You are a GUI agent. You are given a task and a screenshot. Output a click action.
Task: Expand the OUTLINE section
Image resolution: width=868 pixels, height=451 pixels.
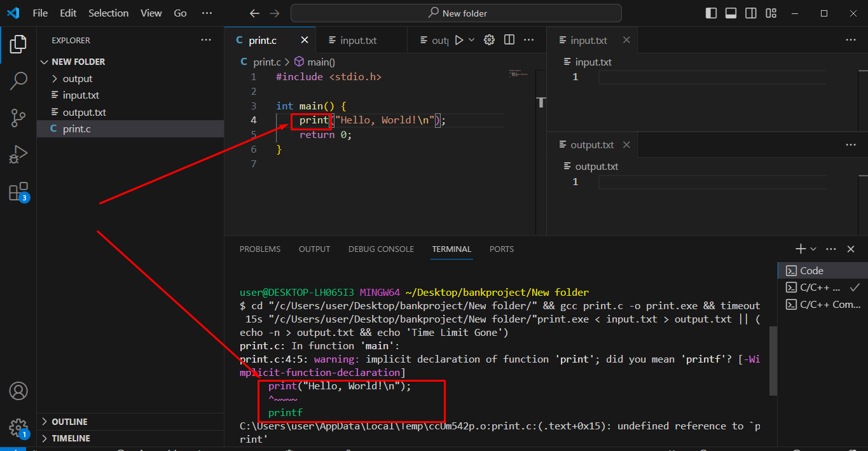coord(69,422)
